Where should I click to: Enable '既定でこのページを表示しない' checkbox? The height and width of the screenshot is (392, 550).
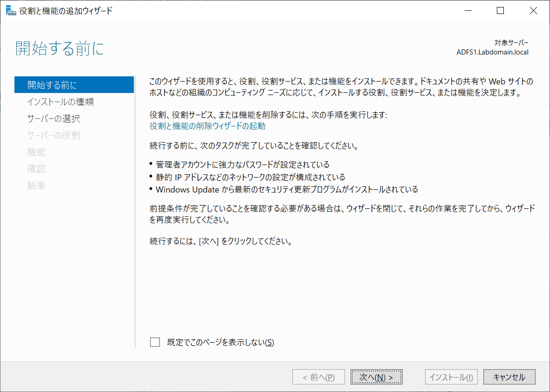point(155,342)
